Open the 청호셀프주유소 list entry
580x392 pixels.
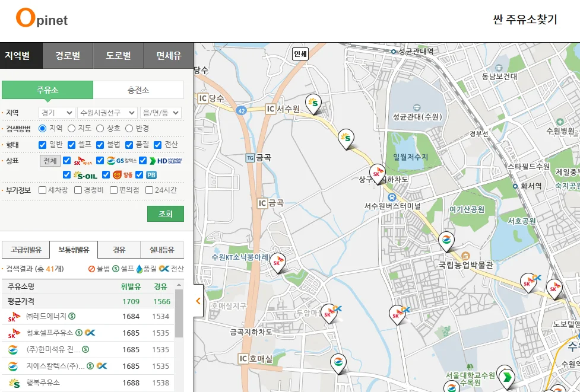click(88, 333)
